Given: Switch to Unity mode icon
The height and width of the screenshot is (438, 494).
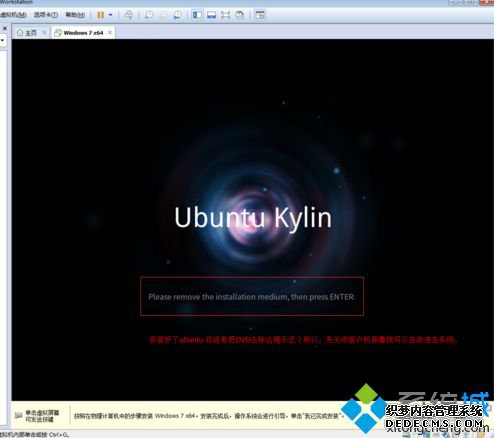Looking at the screenshot, I should pos(240,15).
